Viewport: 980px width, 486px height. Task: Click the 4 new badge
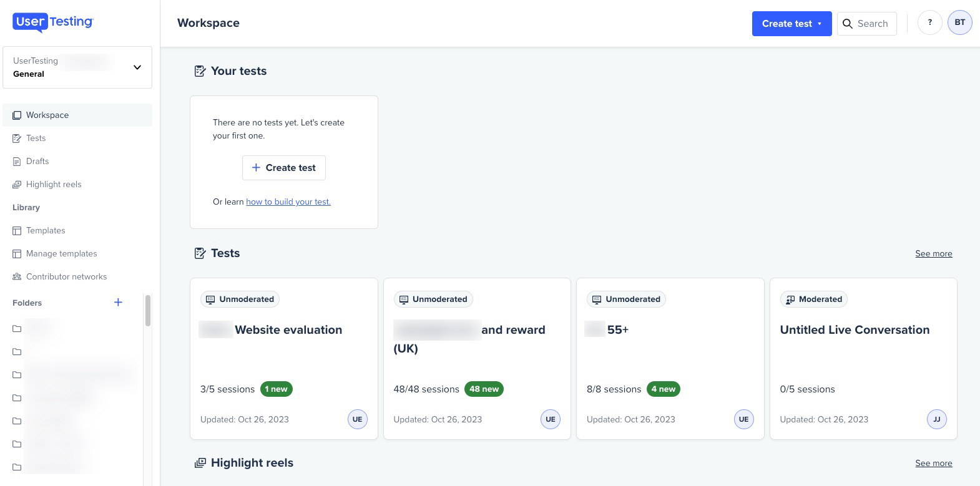(663, 389)
